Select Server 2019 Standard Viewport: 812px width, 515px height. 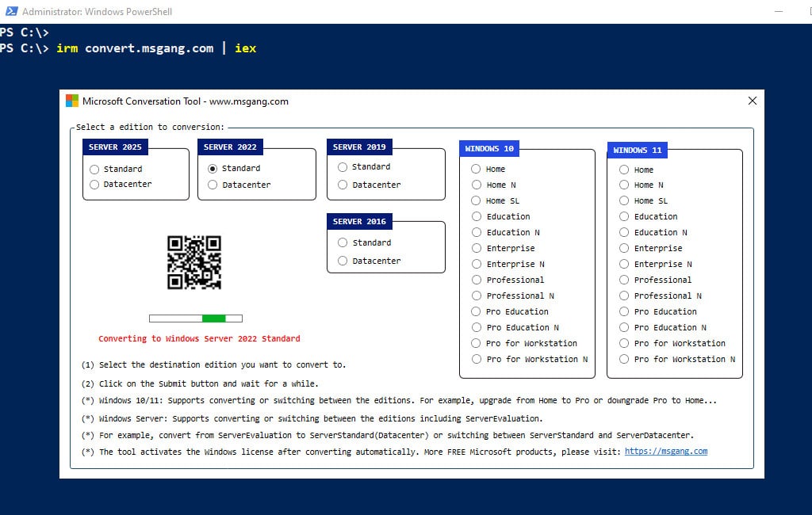[x=343, y=166]
